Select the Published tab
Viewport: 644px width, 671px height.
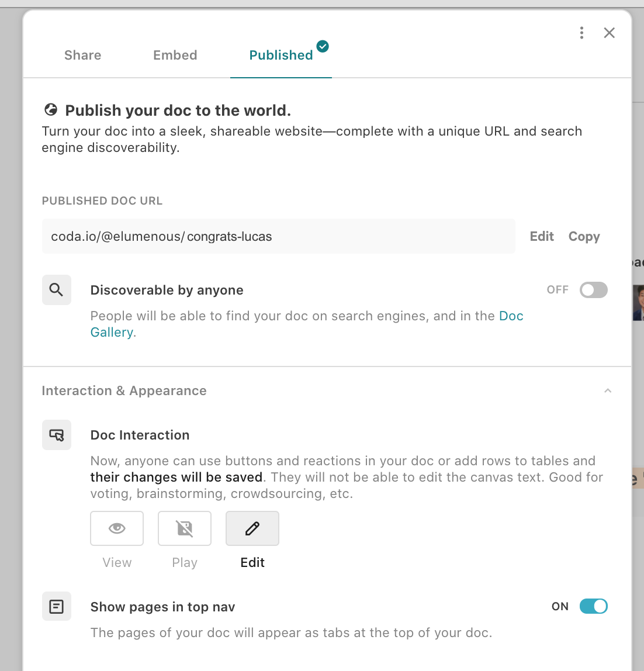281,55
